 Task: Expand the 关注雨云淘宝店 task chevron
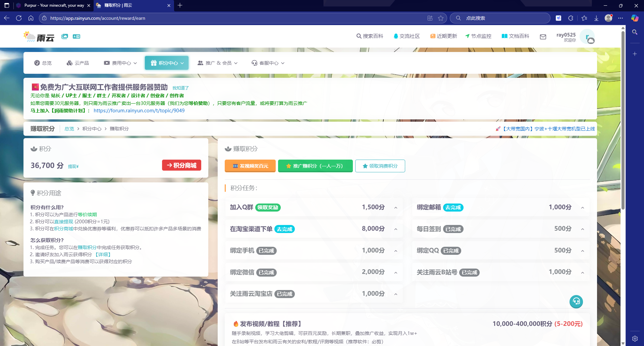[396, 294]
